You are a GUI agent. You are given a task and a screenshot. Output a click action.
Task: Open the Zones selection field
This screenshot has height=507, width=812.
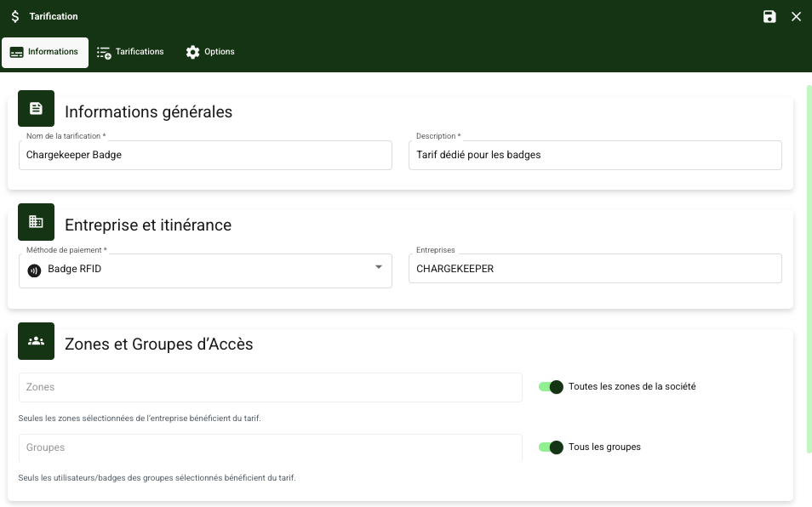click(270, 387)
